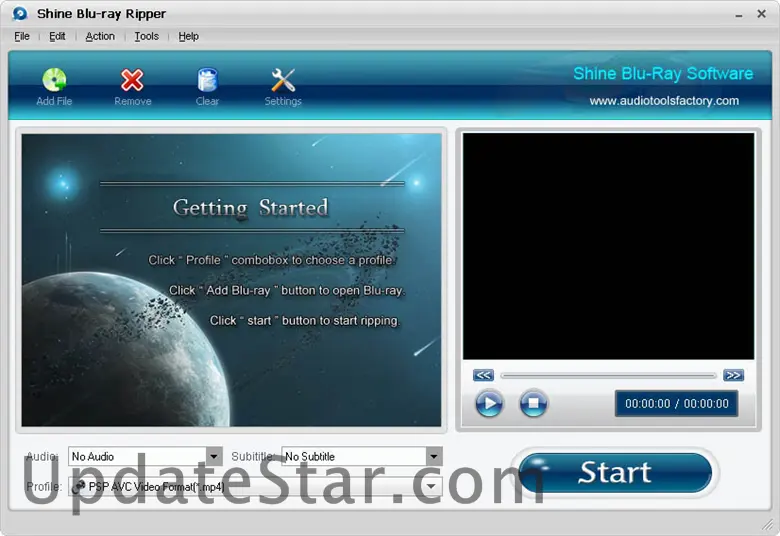780x536 pixels.
Task: Click the black video preview area
Action: pyautogui.click(x=608, y=246)
